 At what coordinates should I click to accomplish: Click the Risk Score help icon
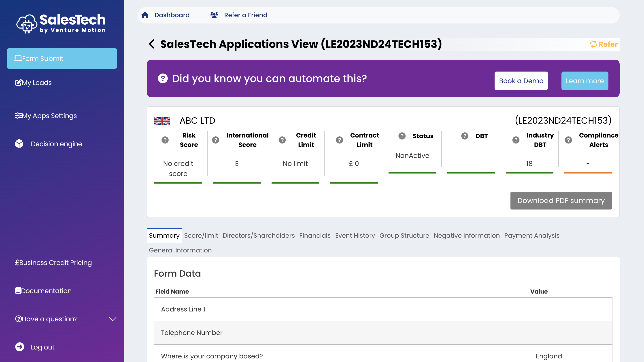[165, 140]
